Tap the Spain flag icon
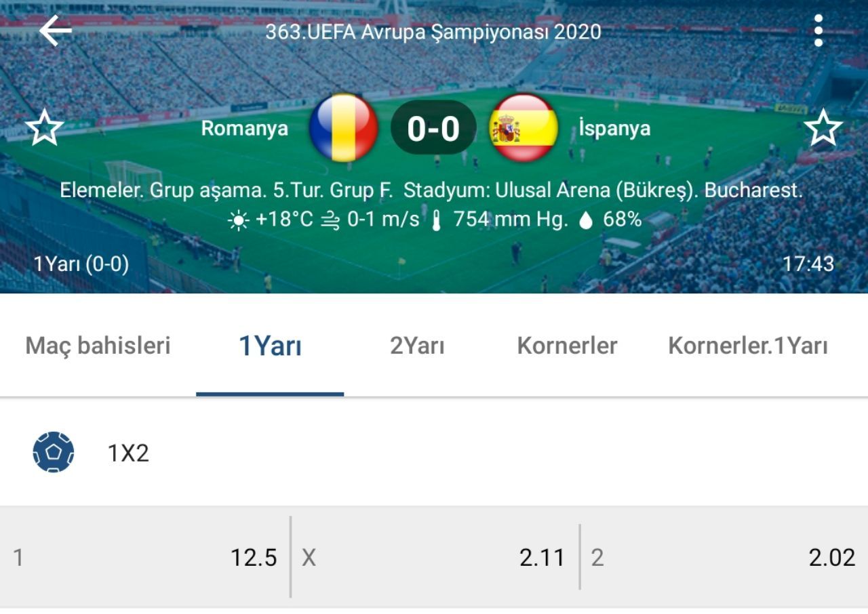The width and height of the screenshot is (868, 614). pos(524,127)
